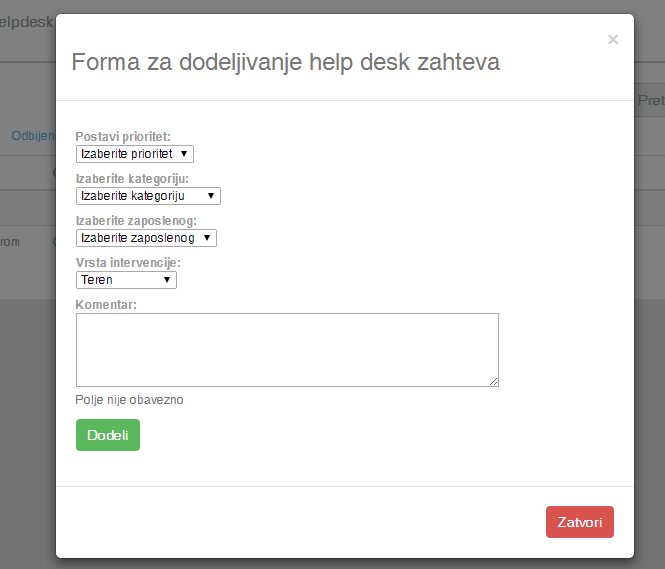Viewport: 665px width, 569px height.
Task: Focus the Komentar text area
Action: click(287, 350)
